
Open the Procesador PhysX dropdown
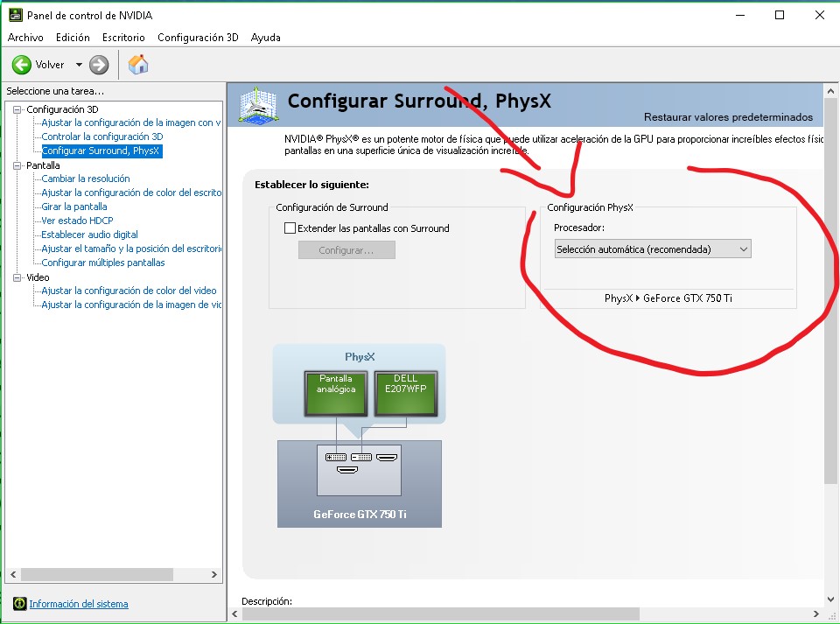[x=653, y=249]
